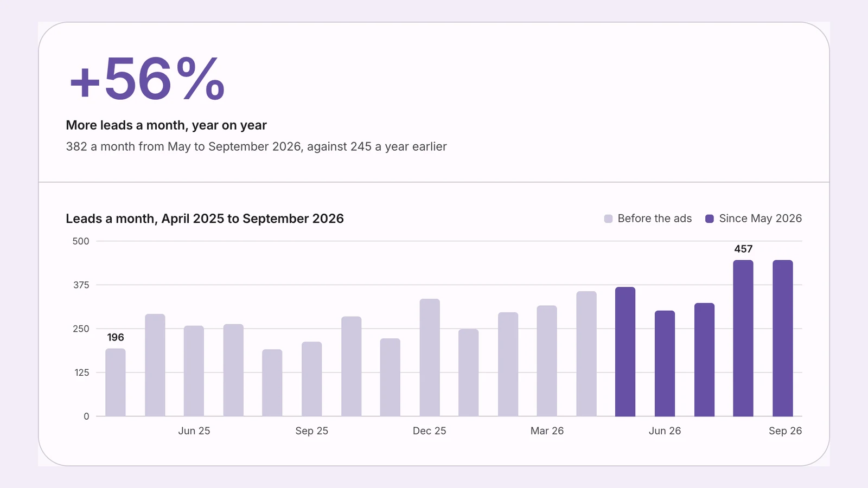Click the 'Jun 26' axis label

pyautogui.click(x=665, y=431)
